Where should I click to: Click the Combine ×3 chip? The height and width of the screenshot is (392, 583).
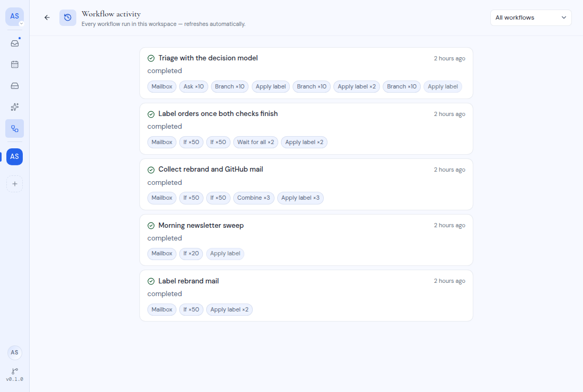click(x=253, y=198)
